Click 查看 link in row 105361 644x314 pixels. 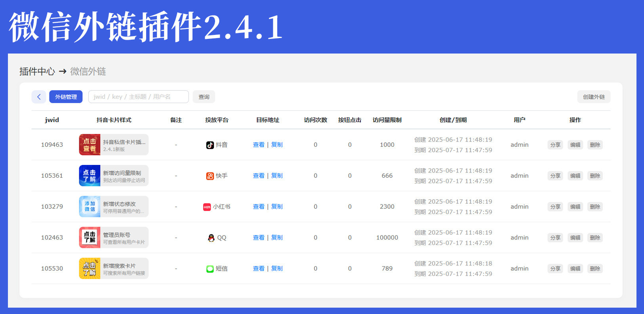click(x=259, y=176)
